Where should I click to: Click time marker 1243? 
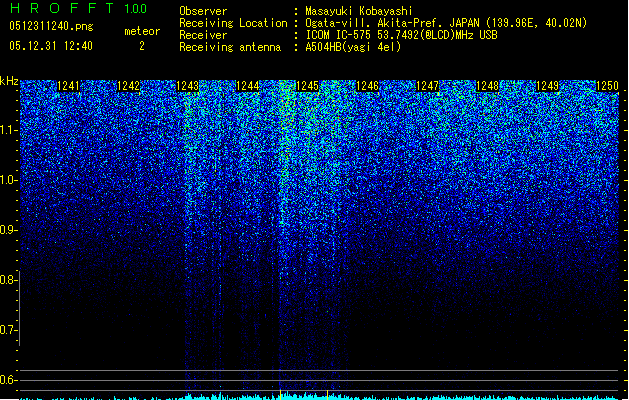(x=188, y=86)
